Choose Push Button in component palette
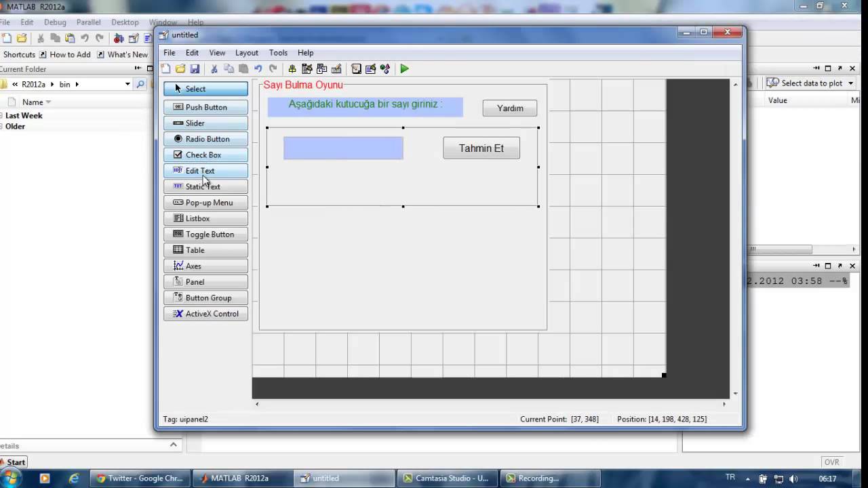 [205, 107]
